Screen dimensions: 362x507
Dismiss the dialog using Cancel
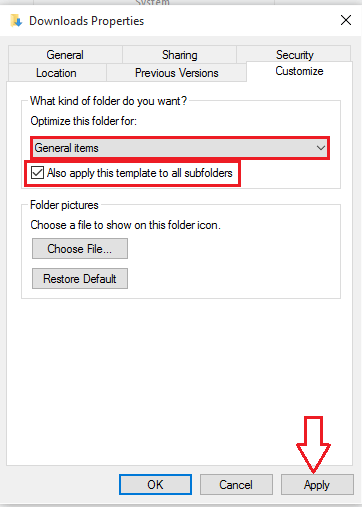236,485
